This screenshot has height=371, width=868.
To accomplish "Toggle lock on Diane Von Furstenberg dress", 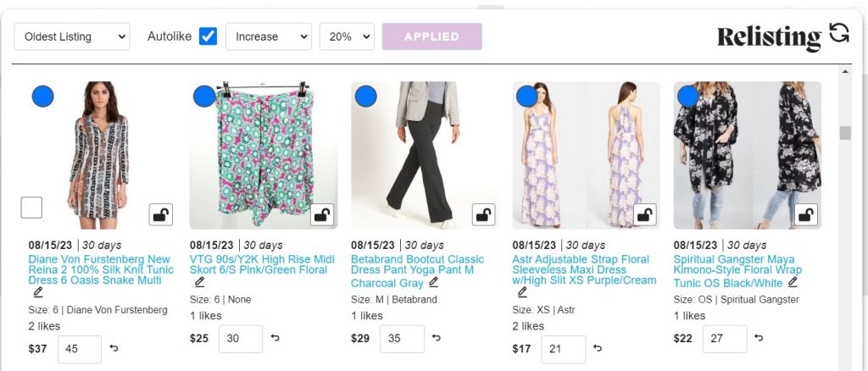I will click(160, 214).
